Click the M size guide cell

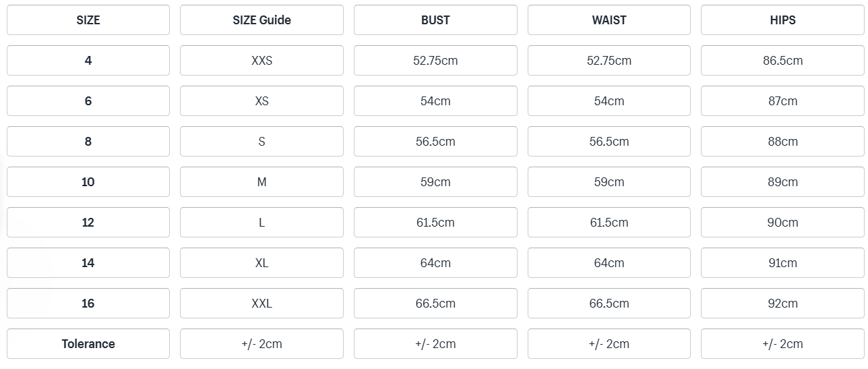click(261, 182)
